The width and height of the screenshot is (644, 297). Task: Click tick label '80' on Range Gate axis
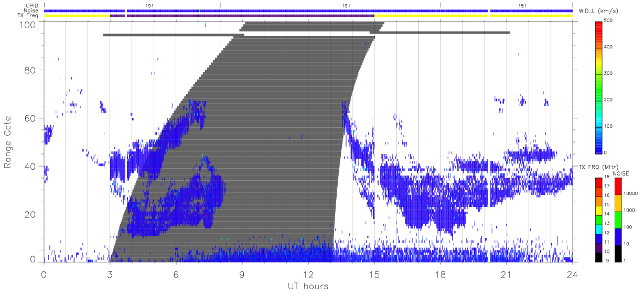(x=30, y=70)
